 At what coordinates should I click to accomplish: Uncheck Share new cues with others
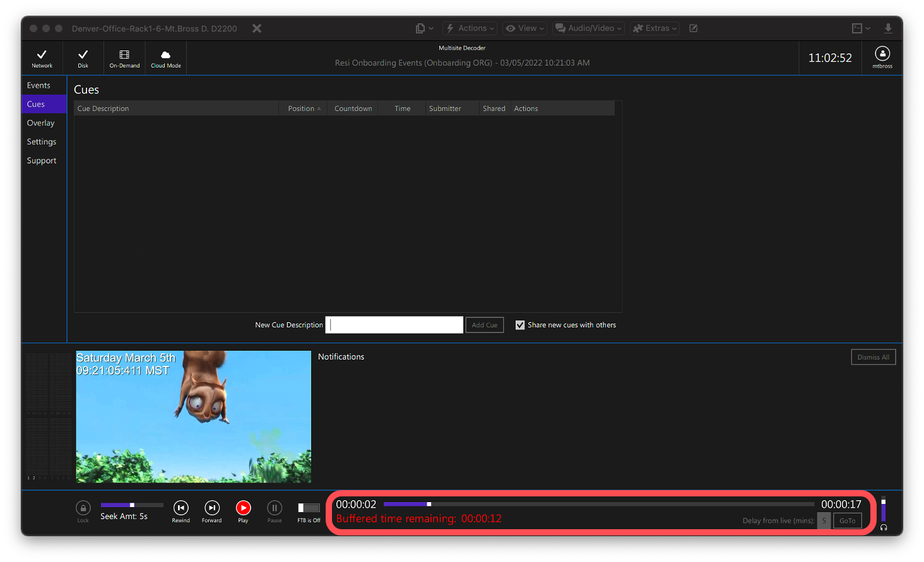[x=520, y=324]
